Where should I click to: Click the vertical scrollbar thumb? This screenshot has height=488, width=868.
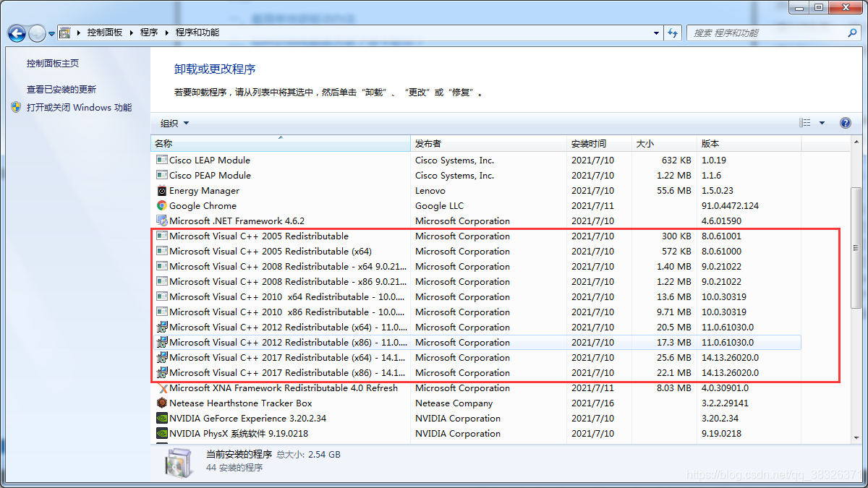coord(856,248)
